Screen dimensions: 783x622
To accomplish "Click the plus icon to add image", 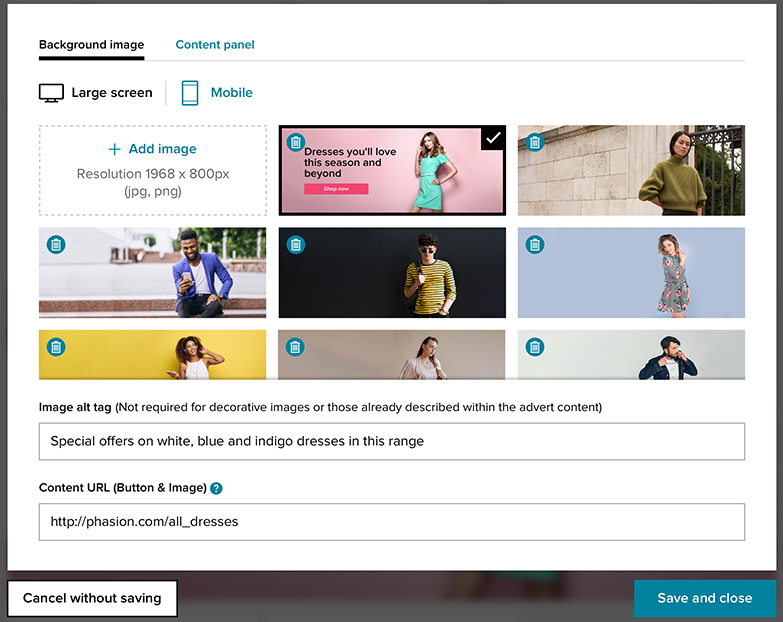I will (114, 149).
